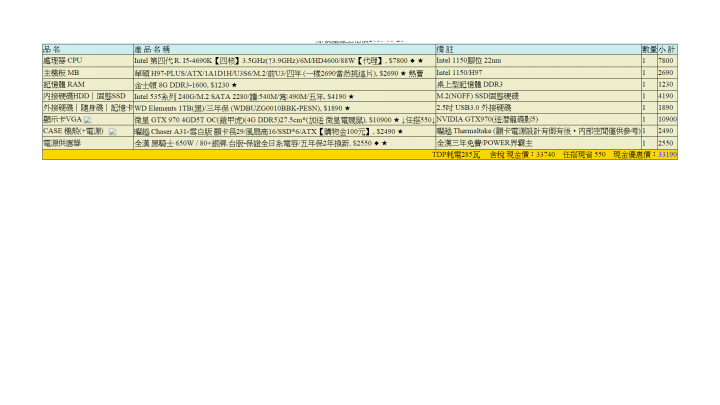Select the 主機板 MB row label
Image resolution: width=720 pixels, height=405 pixels.
[61, 73]
